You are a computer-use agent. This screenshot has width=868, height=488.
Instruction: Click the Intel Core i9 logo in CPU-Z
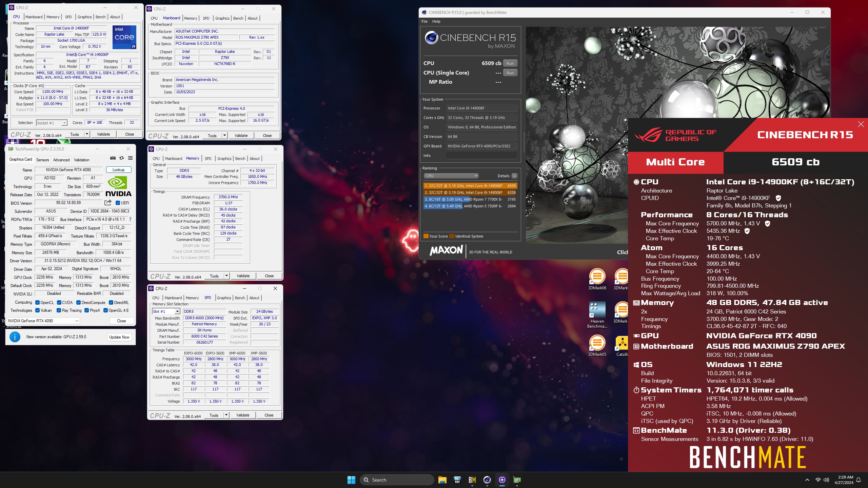coord(124,37)
